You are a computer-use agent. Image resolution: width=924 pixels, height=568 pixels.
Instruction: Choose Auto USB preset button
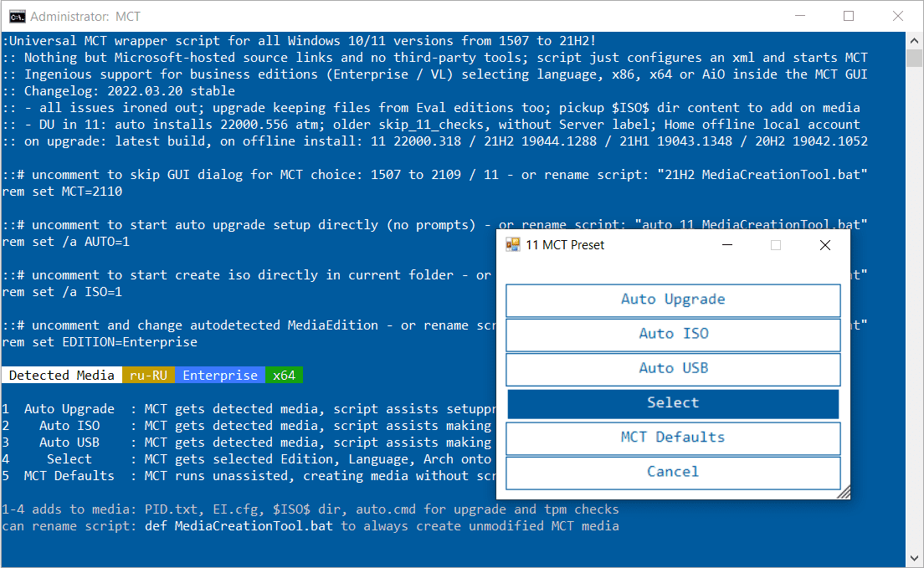(673, 369)
